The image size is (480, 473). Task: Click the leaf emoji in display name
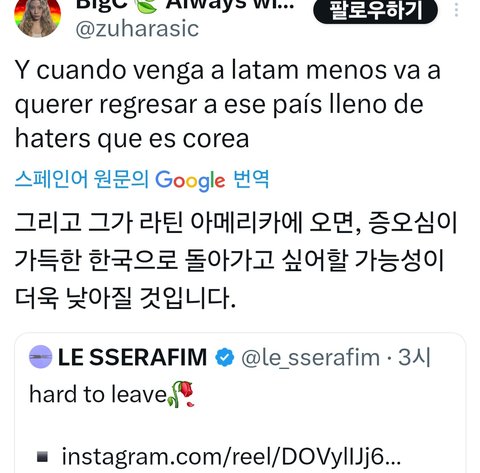(146, 5)
